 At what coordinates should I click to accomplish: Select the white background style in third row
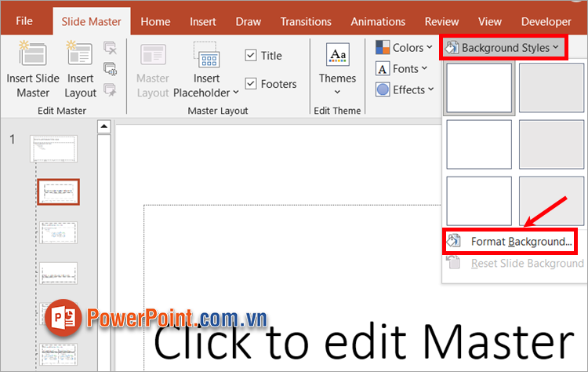point(479,201)
